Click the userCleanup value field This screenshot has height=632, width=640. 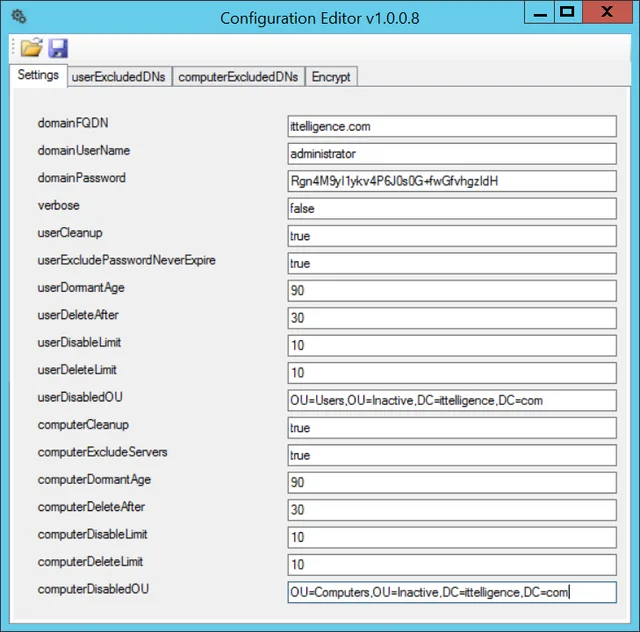pyautogui.click(x=452, y=236)
